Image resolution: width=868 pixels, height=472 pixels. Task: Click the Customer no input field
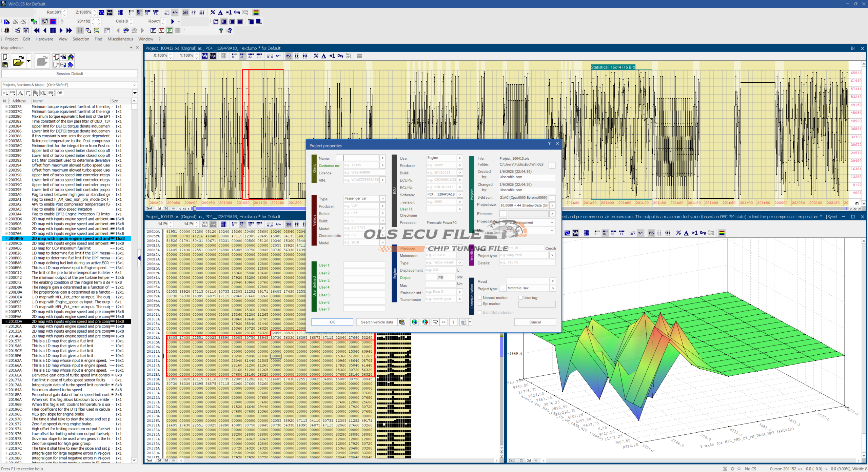[361, 165]
